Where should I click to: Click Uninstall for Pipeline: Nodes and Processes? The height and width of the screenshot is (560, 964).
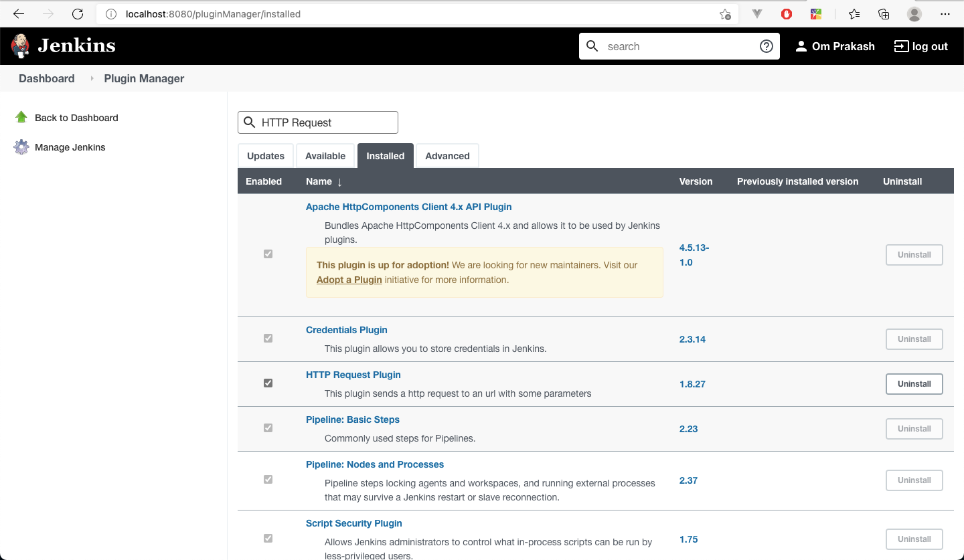click(x=914, y=480)
